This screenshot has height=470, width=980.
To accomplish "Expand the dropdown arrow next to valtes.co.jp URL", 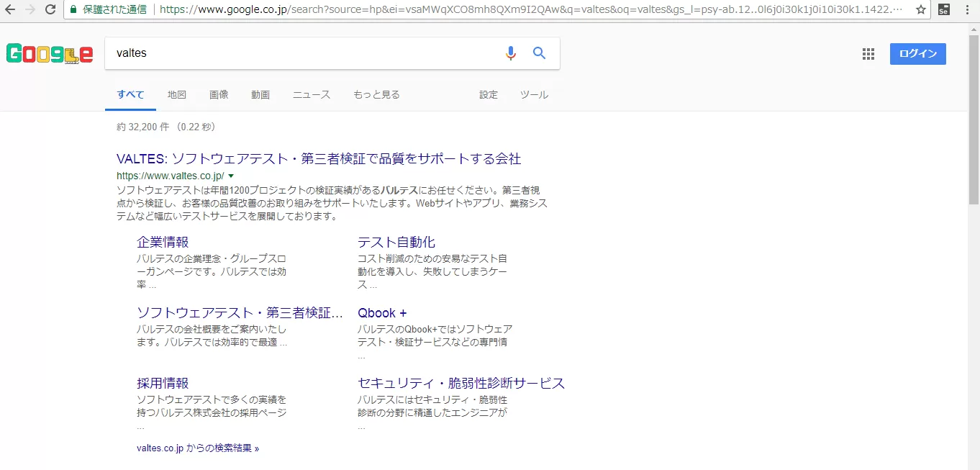I will pos(230,175).
